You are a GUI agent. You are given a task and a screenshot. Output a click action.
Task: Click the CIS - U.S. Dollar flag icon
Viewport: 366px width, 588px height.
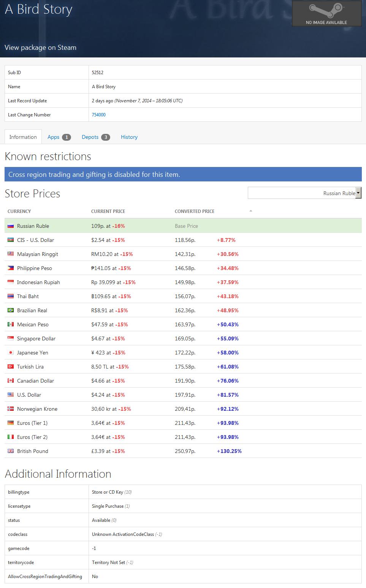[x=11, y=240]
